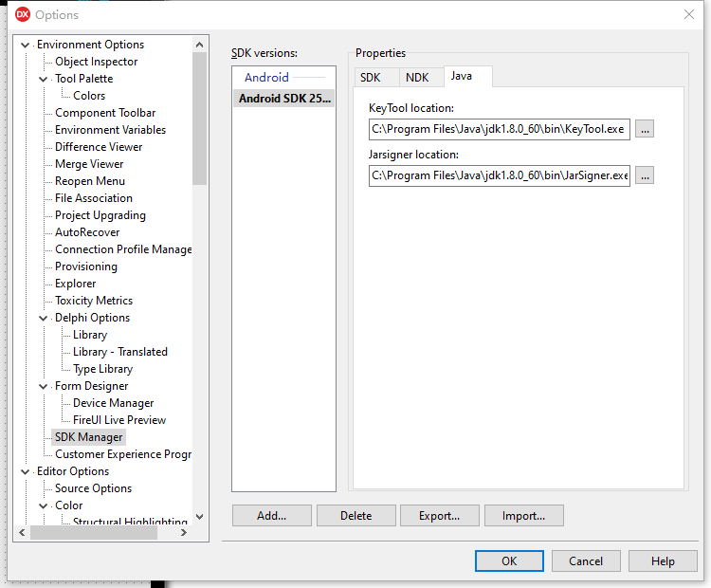The height and width of the screenshot is (588, 711).
Task: Confirm with the OK button
Action: click(x=509, y=560)
